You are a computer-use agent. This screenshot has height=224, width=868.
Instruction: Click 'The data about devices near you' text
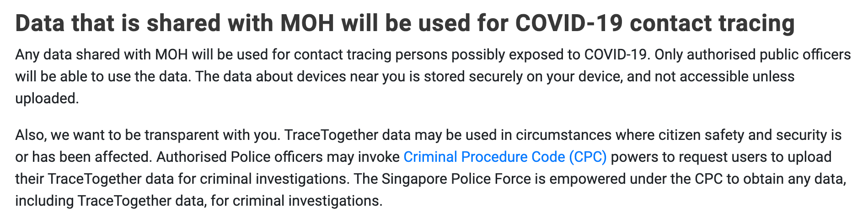pyautogui.click(x=300, y=76)
